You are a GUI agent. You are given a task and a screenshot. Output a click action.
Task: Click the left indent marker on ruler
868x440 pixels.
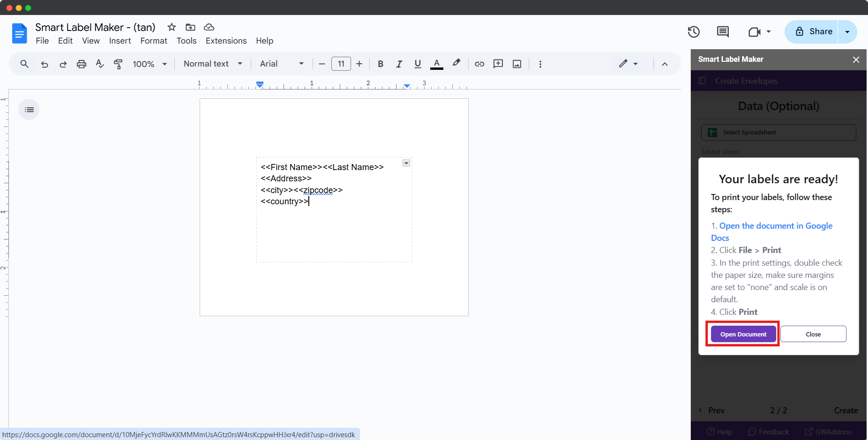[260, 85]
